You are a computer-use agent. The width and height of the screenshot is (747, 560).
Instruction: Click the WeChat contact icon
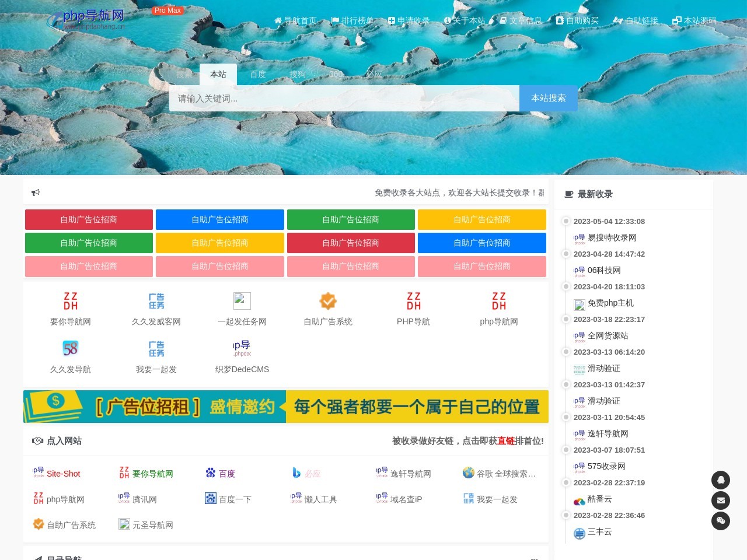721,521
